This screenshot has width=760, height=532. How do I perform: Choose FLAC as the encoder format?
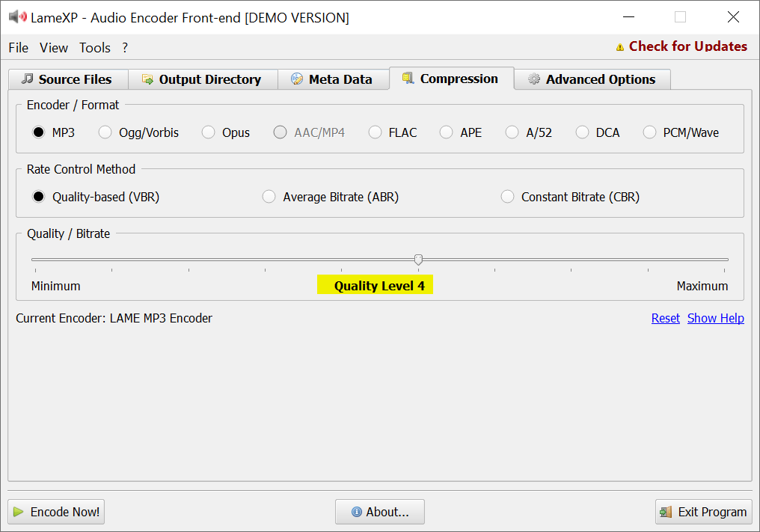376,132
